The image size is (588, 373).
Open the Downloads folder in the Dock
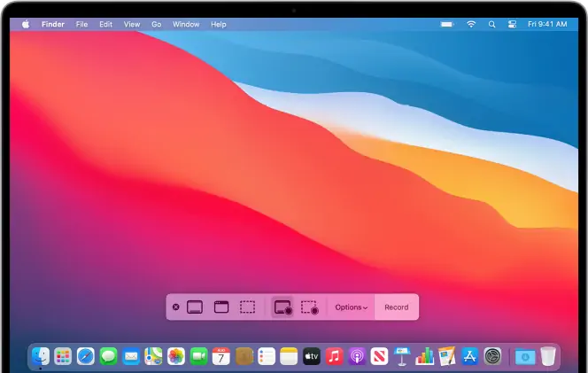(x=525, y=356)
